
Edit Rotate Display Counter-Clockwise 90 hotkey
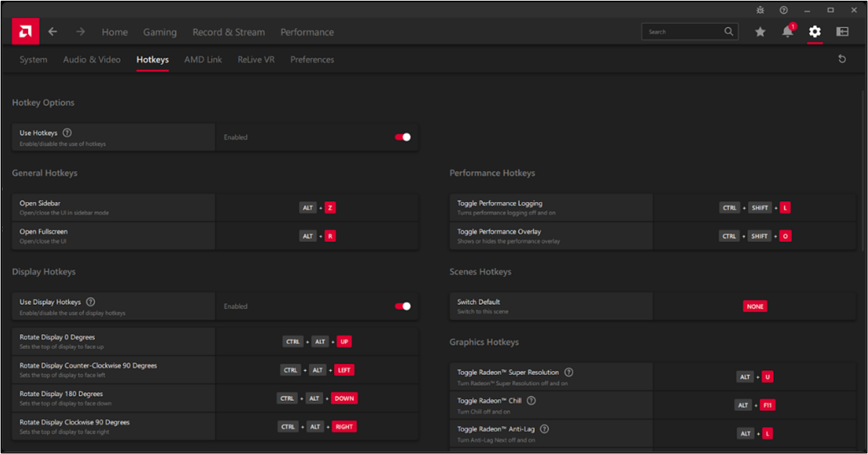pos(317,370)
